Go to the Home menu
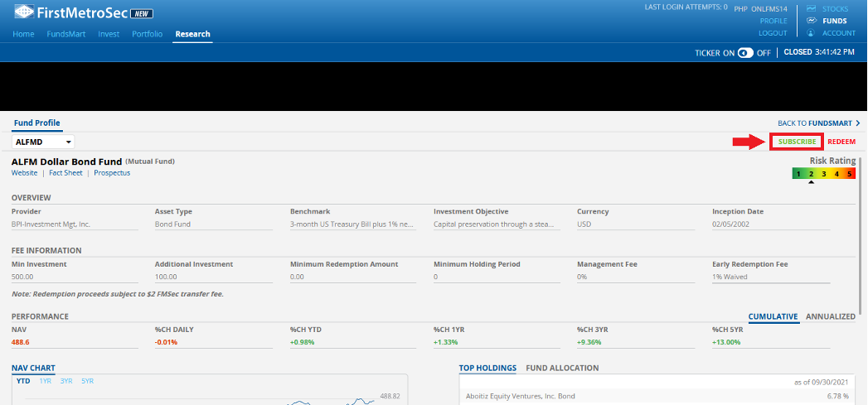The width and height of the screenshot is (868, 405). (23, 34)
